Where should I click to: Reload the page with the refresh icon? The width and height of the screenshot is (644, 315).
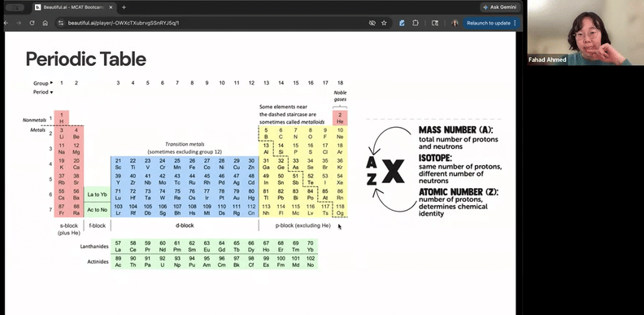click(x=32, y=23)
